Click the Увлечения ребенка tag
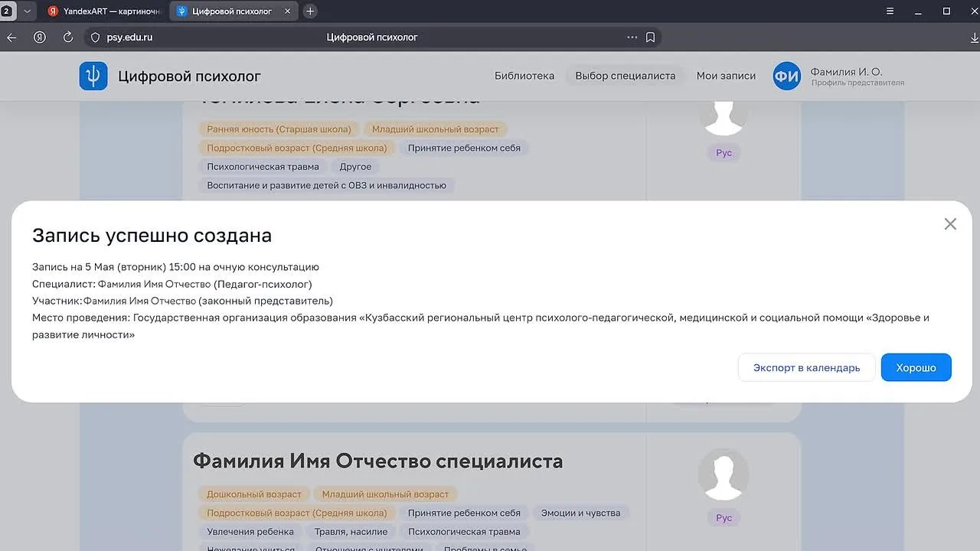 [x=250, y=532]
